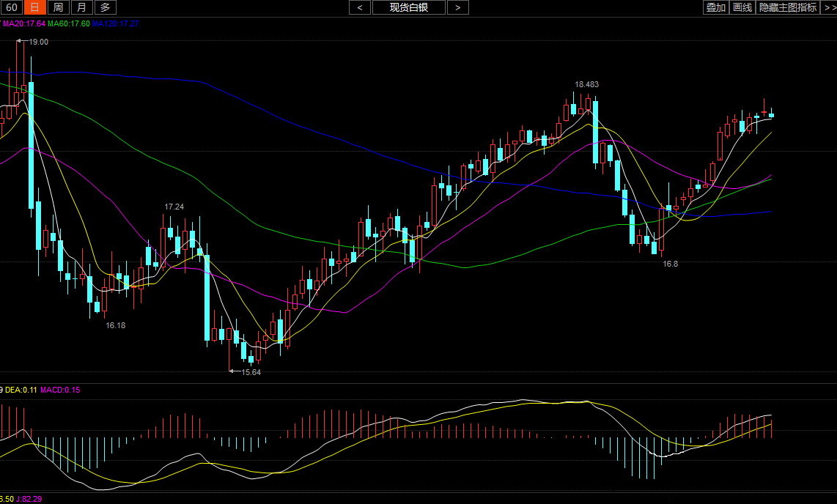The width and height of the screenshot is (837, 504).
Task: Expand the >> more tools arrow
Action: [x=830, y=7]
